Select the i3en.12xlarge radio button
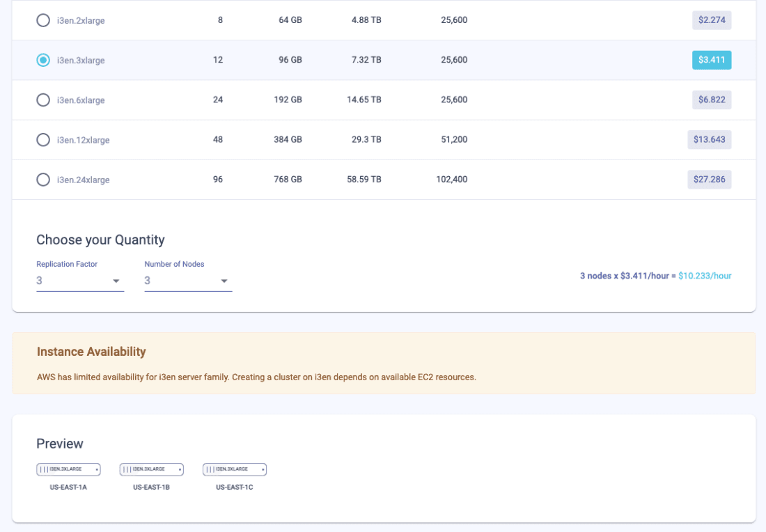This screenshot has height=532, width=766. 42,139
